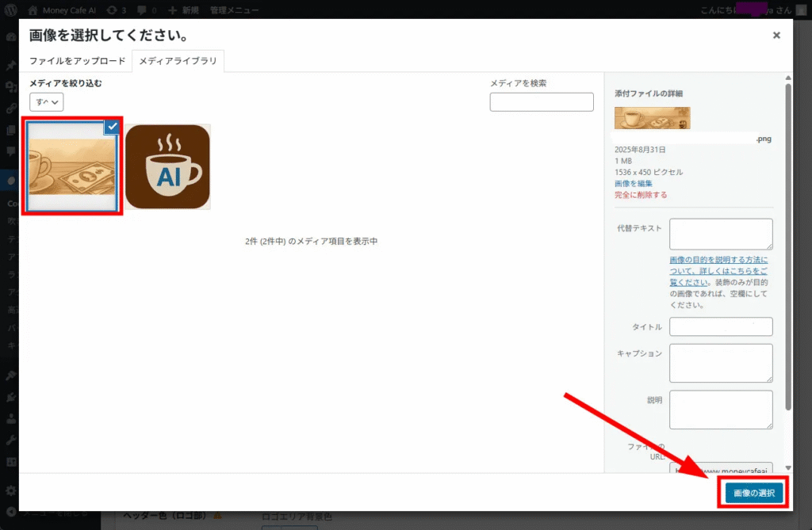The width and height of the screenshot is (812, 530).
Task: Select the coffee and money banner thumbnail
Action: tap(72, 166)
